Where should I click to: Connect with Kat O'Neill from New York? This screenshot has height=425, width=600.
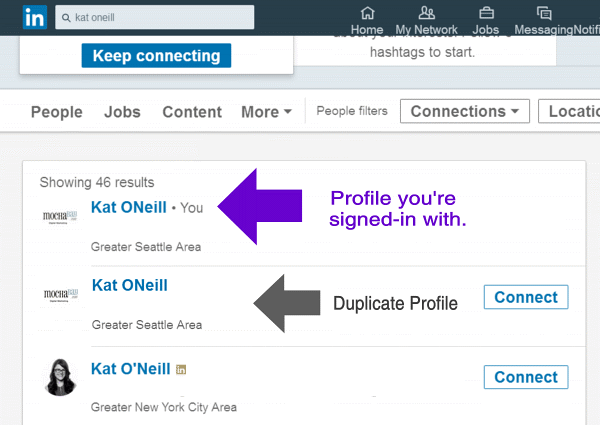[525, 377]
